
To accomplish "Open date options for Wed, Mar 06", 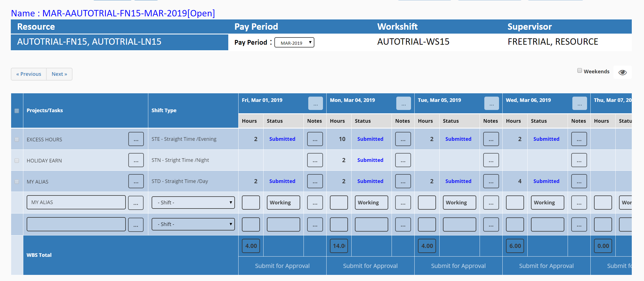I will [x=579, y=103].
